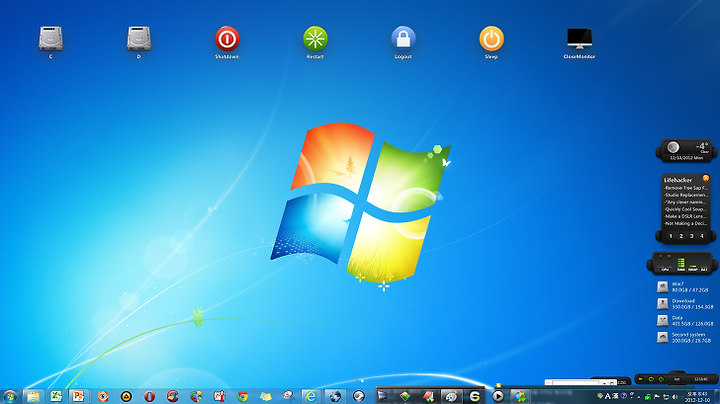Open the Windows Start orb

(10, 396)
